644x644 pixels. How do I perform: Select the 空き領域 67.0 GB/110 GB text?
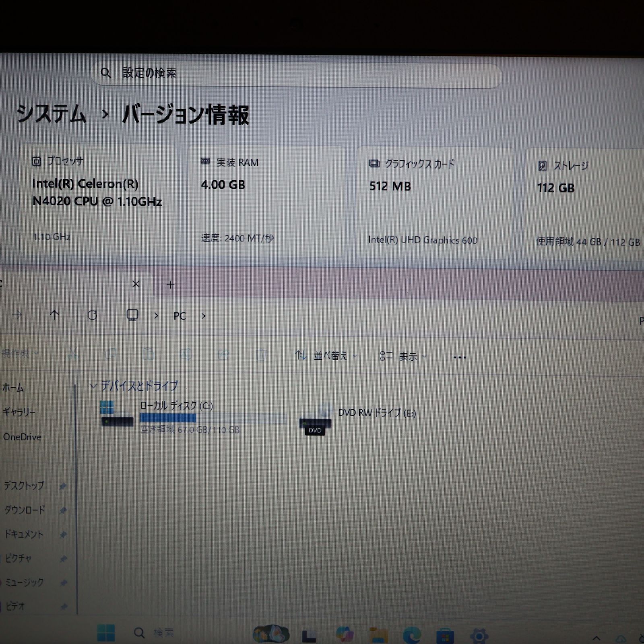click(190, 429)
